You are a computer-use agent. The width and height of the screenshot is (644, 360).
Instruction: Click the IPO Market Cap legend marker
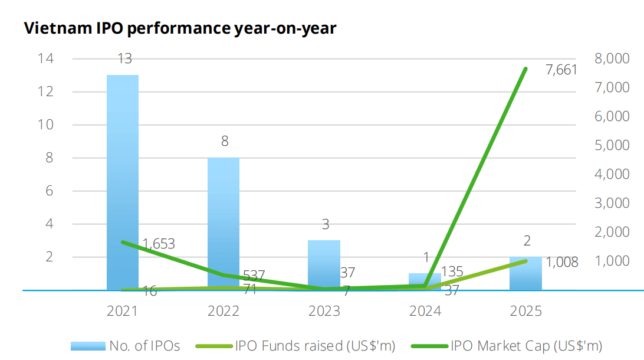coord(430,345)
